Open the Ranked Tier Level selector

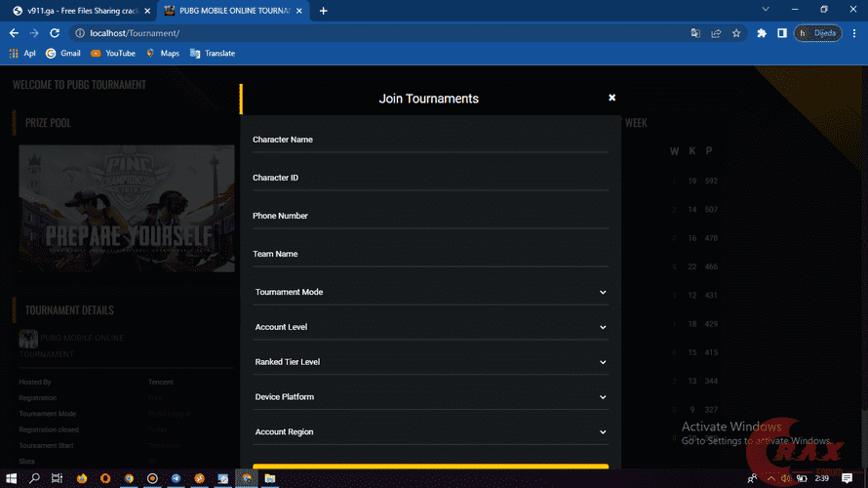(430, 362)
